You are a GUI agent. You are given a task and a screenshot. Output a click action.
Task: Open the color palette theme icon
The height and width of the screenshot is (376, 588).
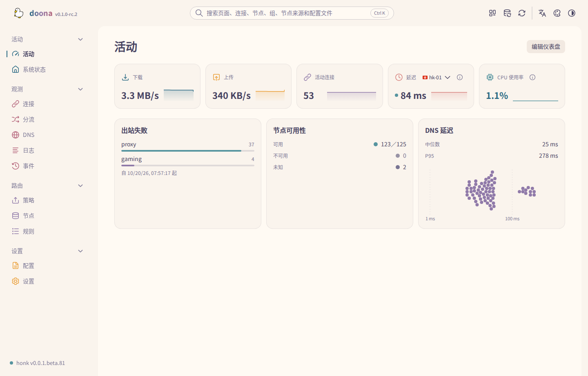[557, 13]
